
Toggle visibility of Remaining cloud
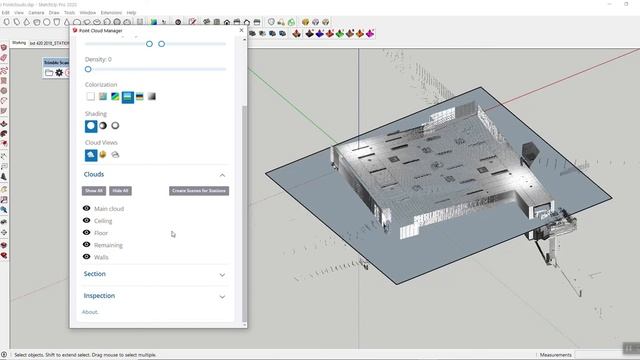pyautogui.click(x=87, y=244)
